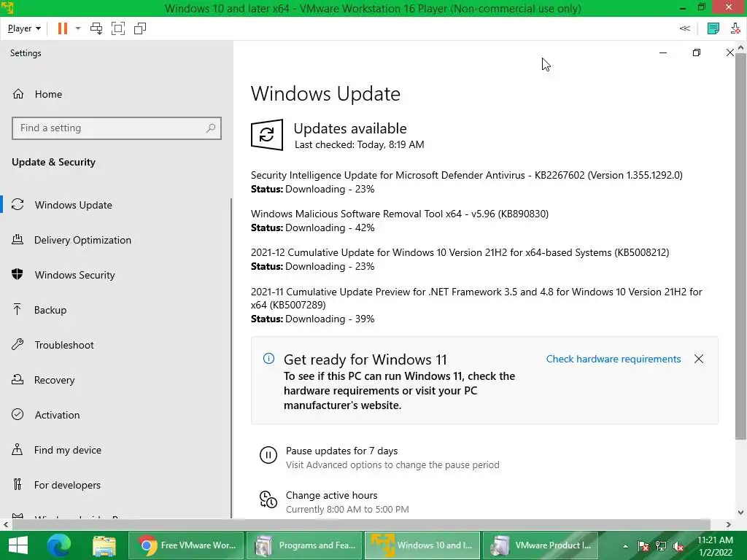Click the removable devices icon in VMware toolbar
This screenshot has width=747, height=560.
click(735, 28)
